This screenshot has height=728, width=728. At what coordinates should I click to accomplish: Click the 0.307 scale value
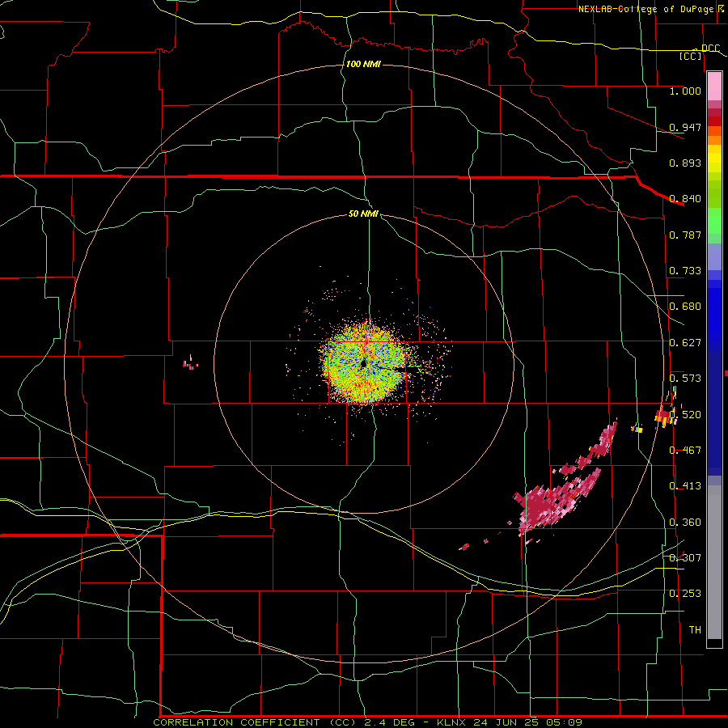coord(685,557)
